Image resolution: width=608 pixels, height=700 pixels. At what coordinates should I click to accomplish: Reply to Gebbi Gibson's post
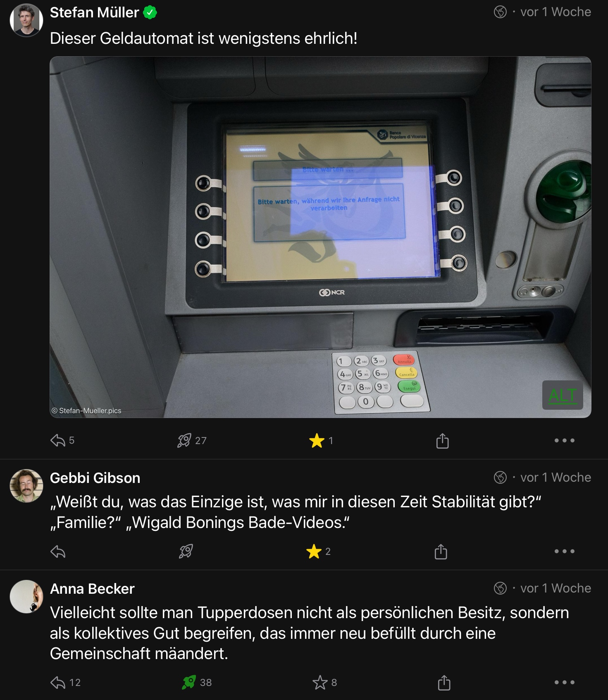tap(58, 552)
